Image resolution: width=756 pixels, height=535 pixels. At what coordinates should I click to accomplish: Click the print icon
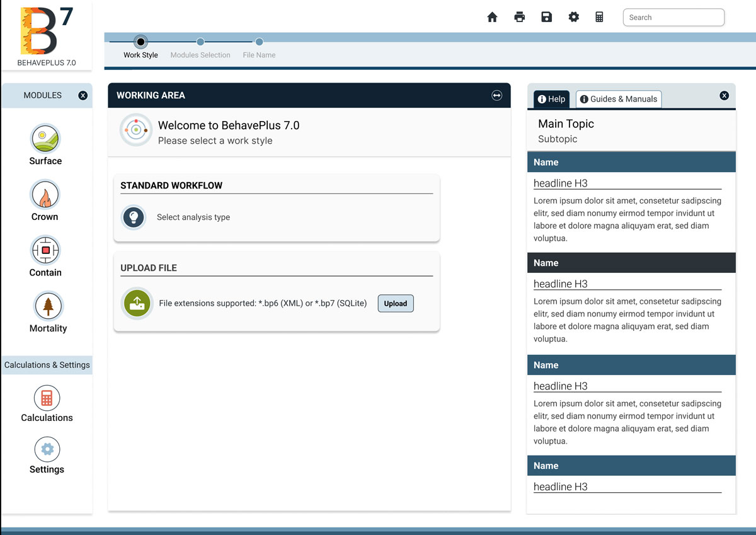click(519, 17)
